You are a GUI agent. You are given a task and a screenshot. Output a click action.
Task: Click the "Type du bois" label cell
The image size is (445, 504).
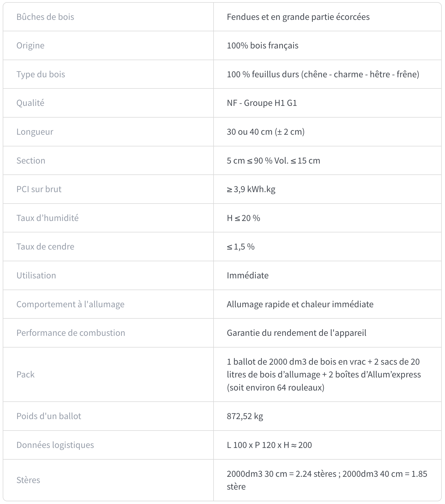pyautogui.click(x=41, y=74)
